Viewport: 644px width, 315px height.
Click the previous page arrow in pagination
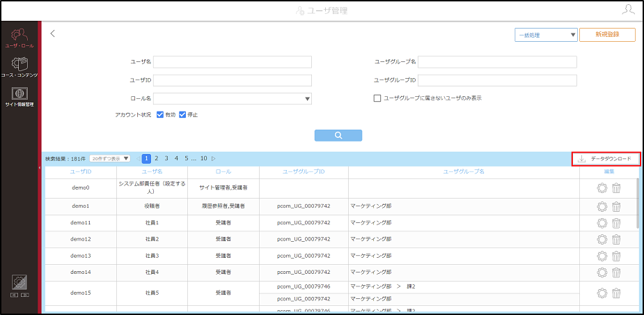[x=138, y=158]
